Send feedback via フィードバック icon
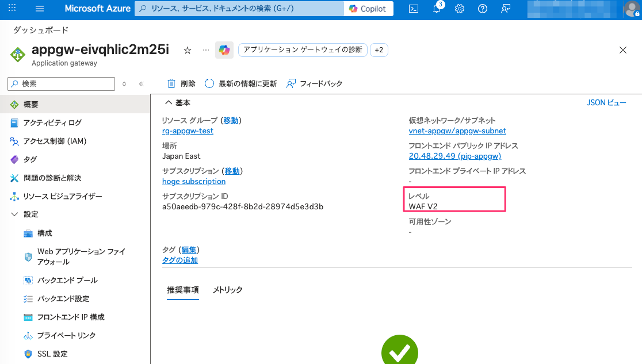 pos(315,83)
